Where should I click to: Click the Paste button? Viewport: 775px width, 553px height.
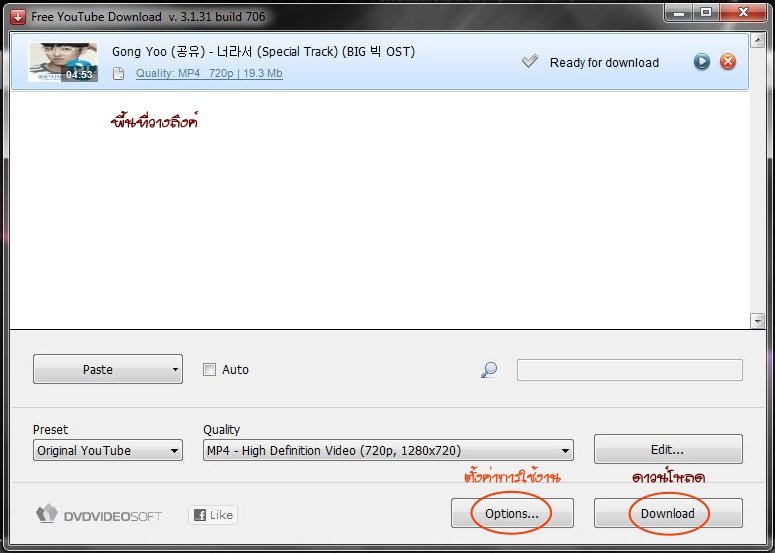coord(100,369)
